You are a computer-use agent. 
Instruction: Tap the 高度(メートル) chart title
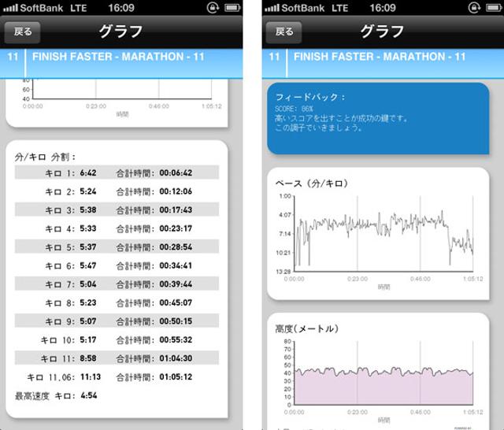pos(306,328)
